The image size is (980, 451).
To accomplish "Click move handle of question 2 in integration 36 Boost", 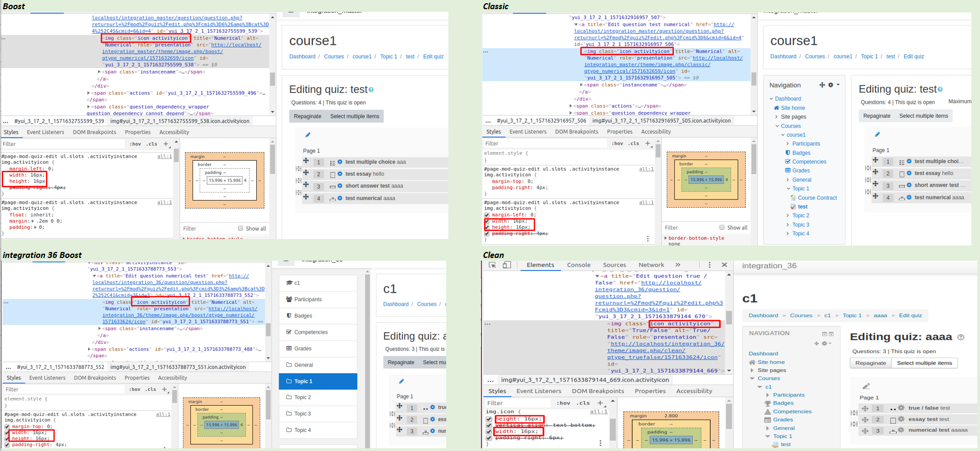I will click(x=400, y=418).
